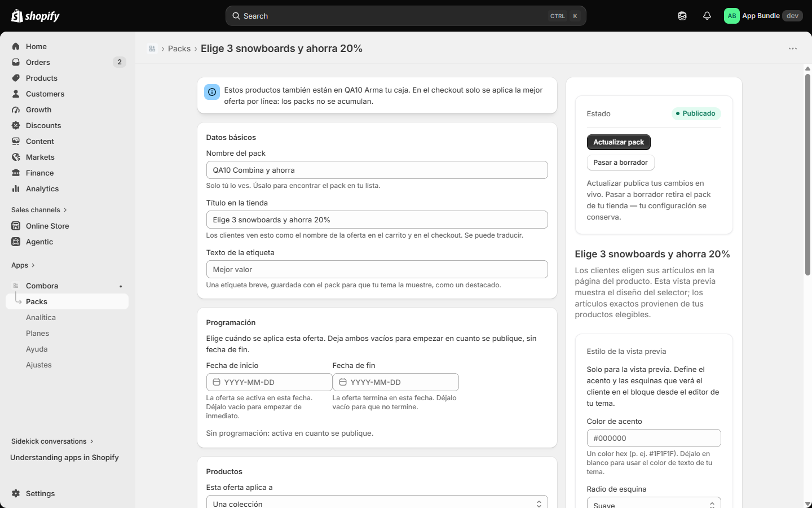Click the search magnifier icon
This screenshot has height=508, width=812.
coord(236,16)
